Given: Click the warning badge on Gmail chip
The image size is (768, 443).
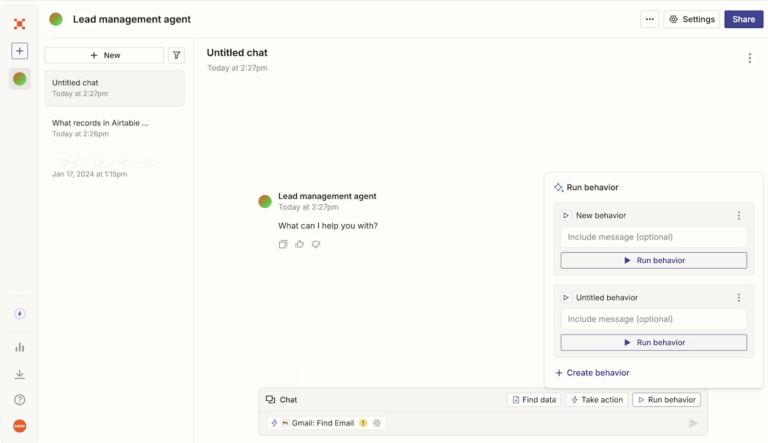Looking at the screenshot, I should pyautogui.click(x=363, y=423).
